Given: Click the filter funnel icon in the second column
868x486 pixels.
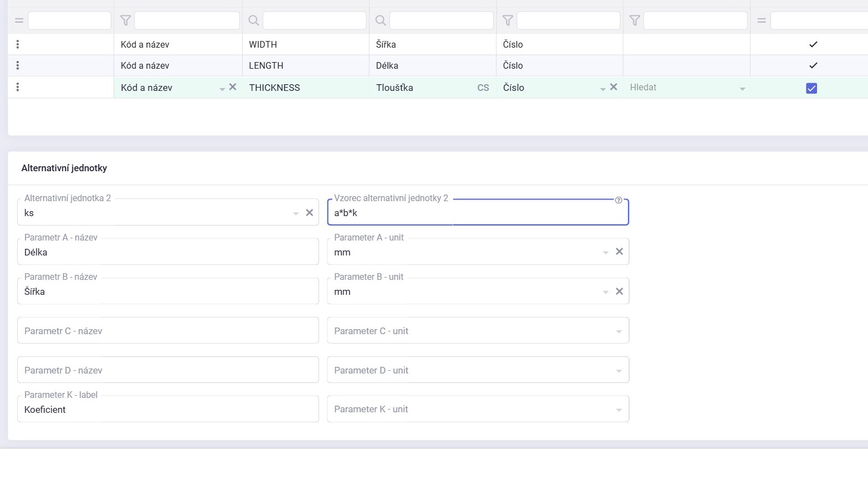Looking at the screenshot, I should coord(126,21).
